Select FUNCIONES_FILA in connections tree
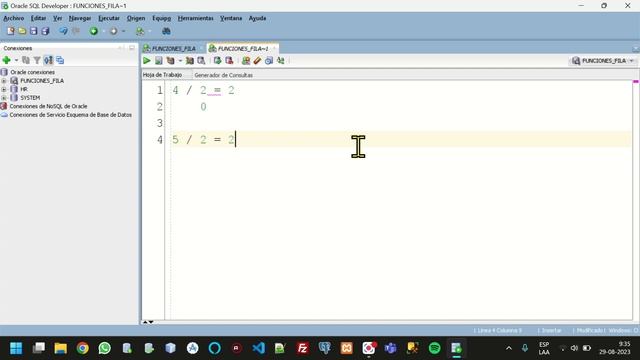The image size is (640, 360). pyautogui.click(x=42, y=81)
